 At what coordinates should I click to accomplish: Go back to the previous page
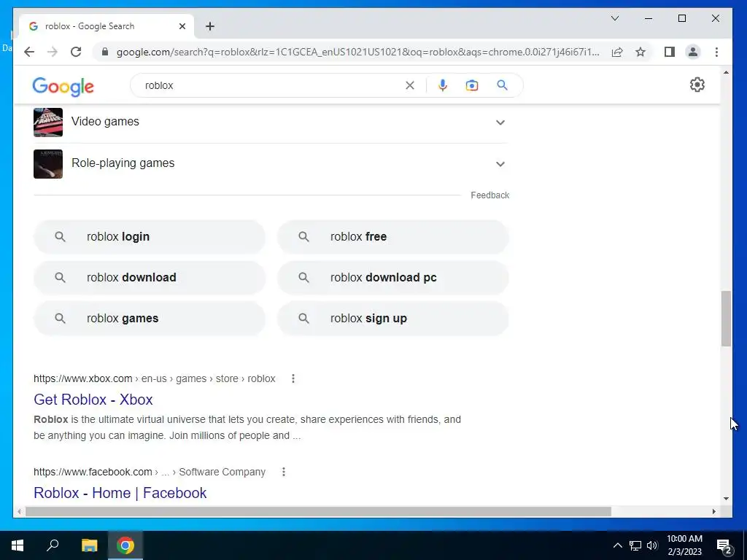pyautogui.click(x=29, y=52)
